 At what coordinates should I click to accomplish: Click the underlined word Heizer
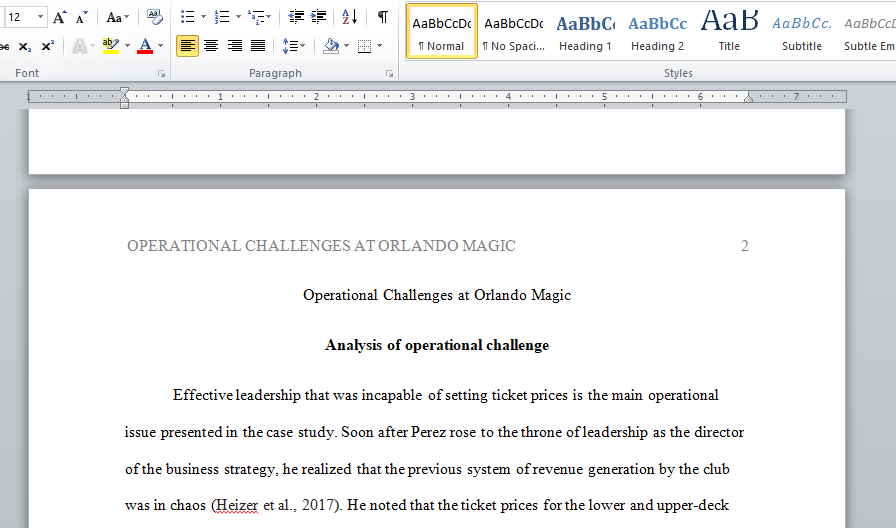[x=238, y=505]
